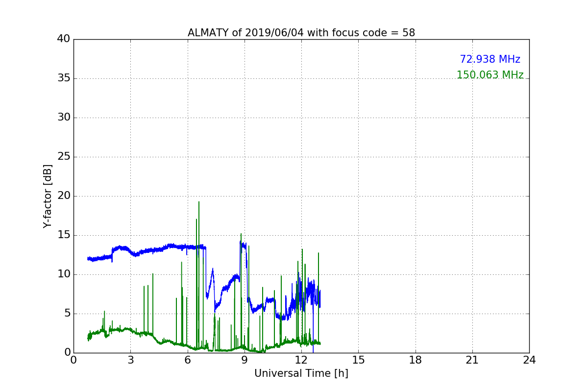Image resolution: width=588 pixels, height=392 pixels.
Task: Click the x-axis tick label 21
Action: [472, 360]
